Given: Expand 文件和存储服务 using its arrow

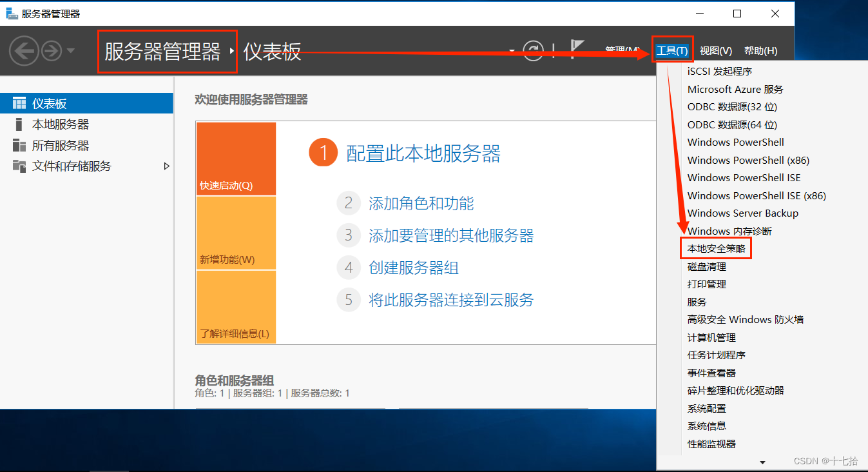Looking at the screenshot, I should [166, 166].
